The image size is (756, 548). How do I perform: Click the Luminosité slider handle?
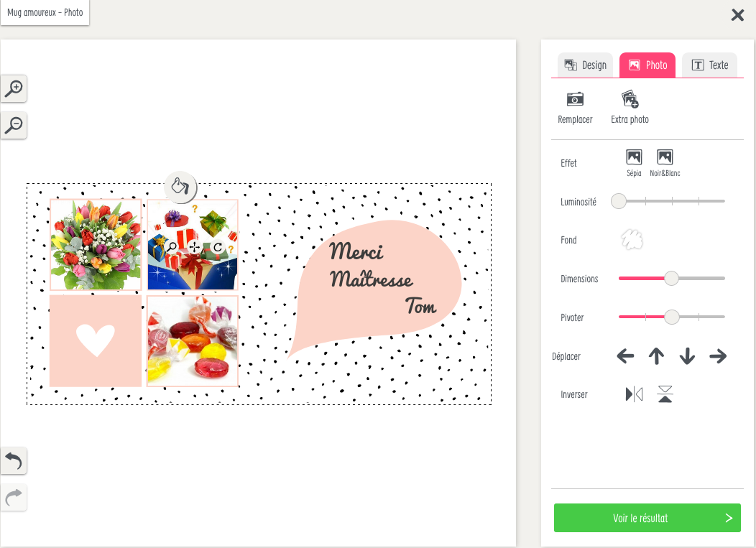tap(619, 201)
